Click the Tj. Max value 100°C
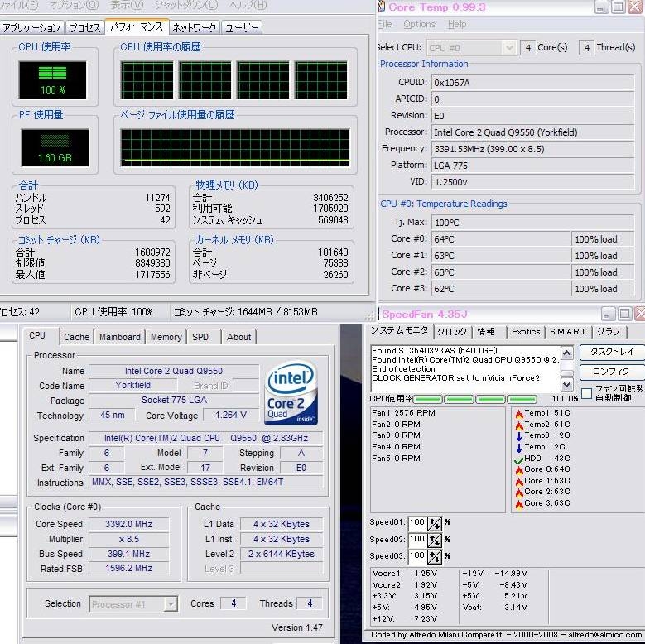This screenshot has height=644, width=645. (532, 223)
